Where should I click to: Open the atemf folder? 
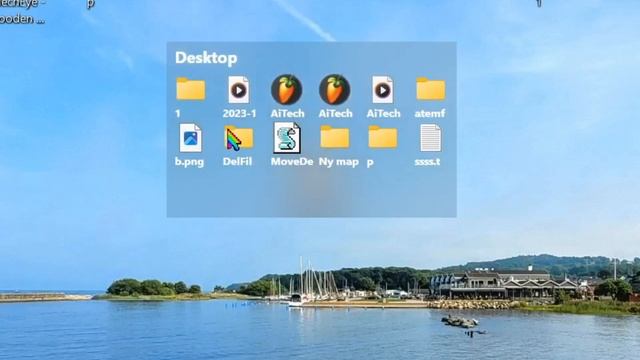[x=431, y=89]
